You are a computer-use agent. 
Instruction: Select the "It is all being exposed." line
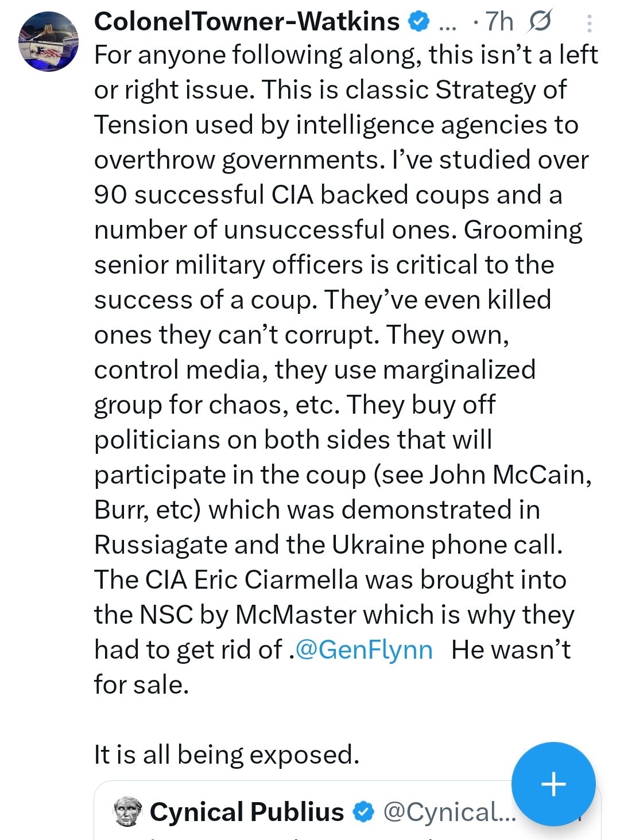pyautogui.click(x=227, y=755)
